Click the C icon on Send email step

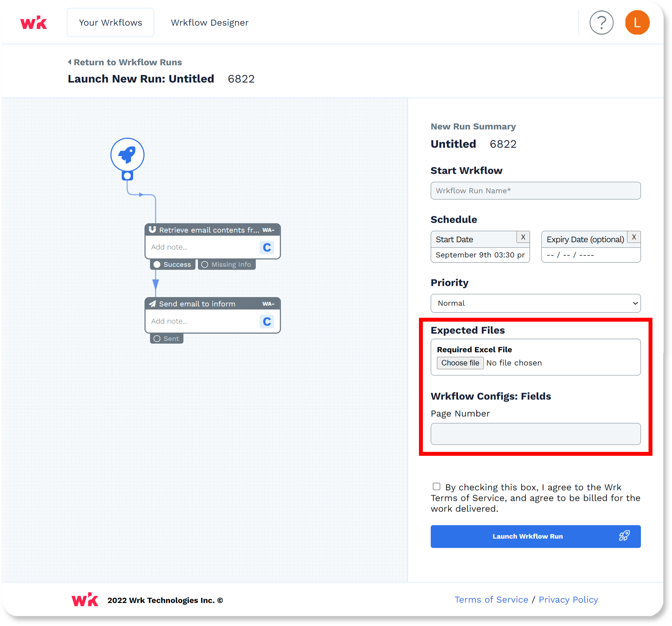tap(266, 321)
